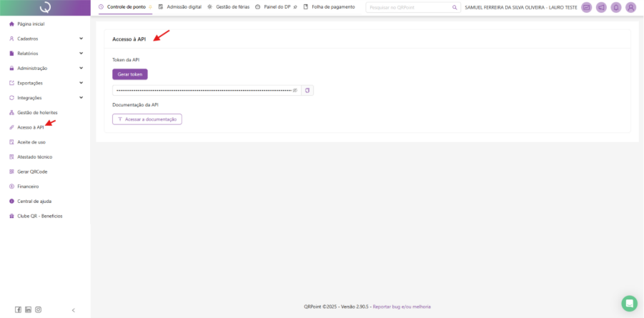Open the notifications bell
Screen dimensions: 644x318
click(615, 7)
